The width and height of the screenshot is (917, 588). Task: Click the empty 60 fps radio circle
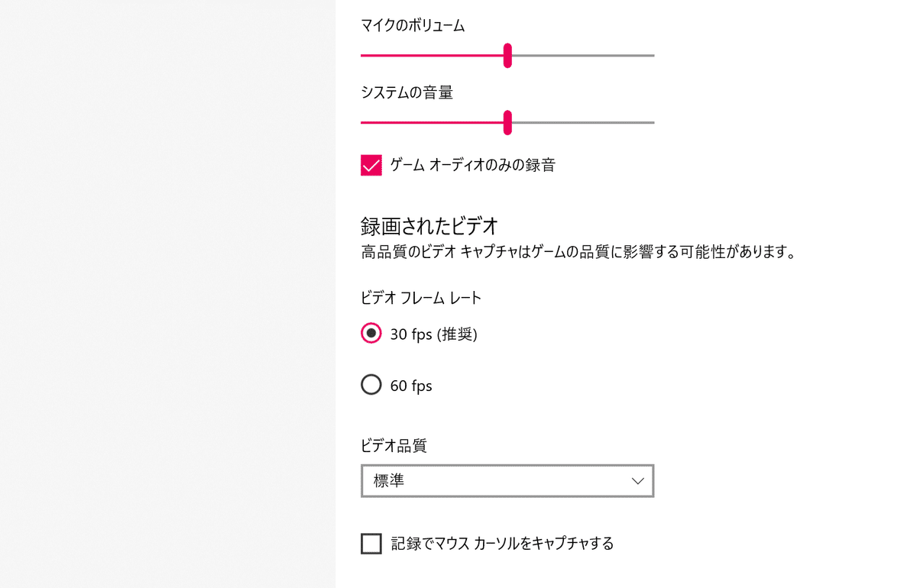click(x=371, y=385)
